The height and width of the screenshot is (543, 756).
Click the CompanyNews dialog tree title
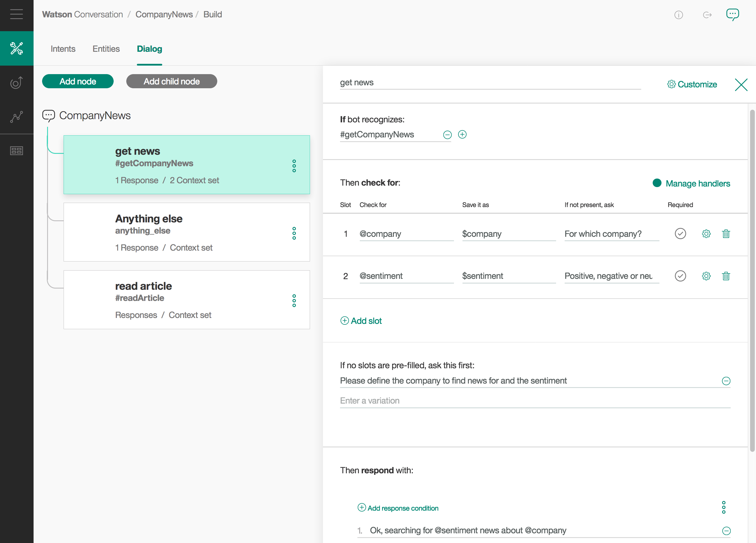(95, 116)
